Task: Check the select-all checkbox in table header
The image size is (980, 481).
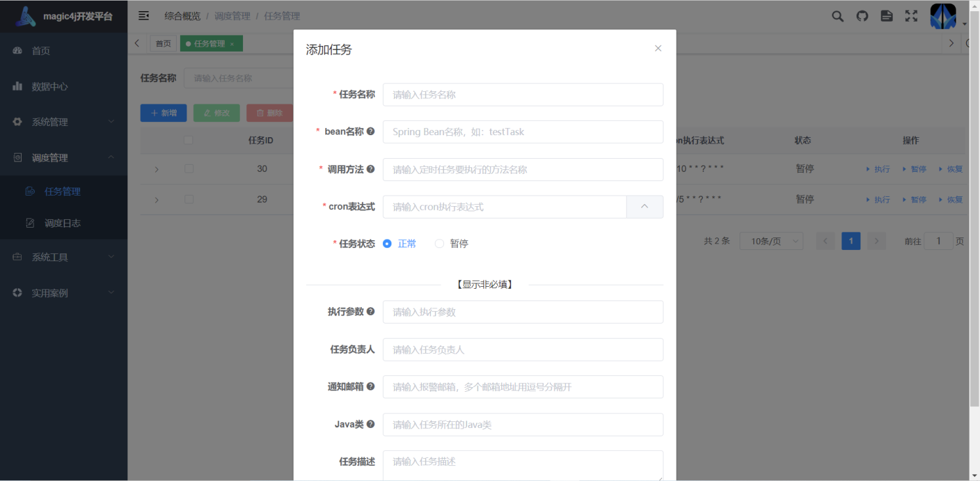Action: click(x=189, y=140)
